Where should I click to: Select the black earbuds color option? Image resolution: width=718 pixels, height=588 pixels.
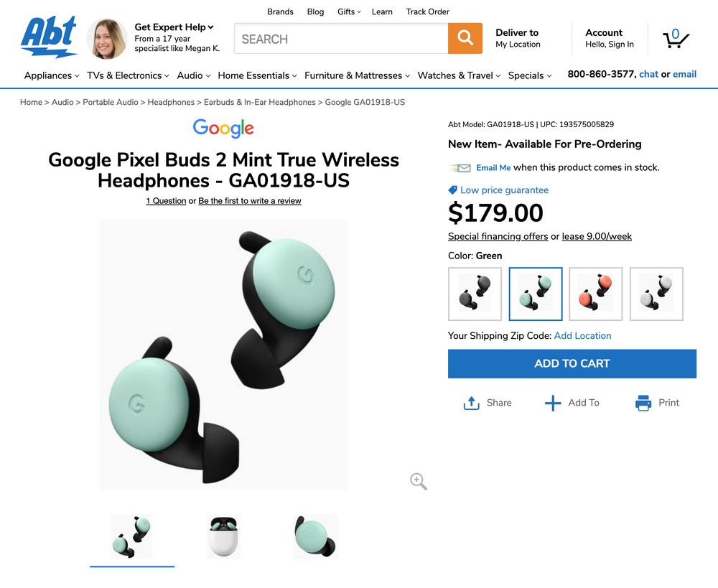click(x=475, y=294)
